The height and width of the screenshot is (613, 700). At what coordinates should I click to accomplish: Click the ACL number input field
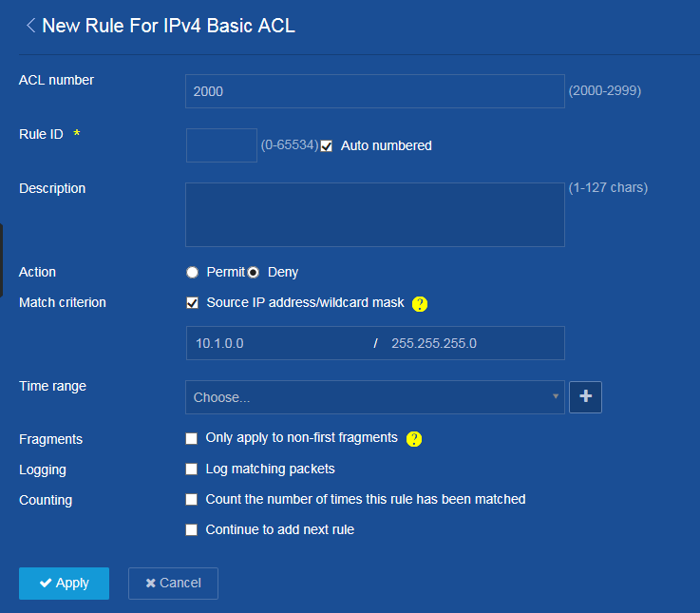click(x=374, y=91)
